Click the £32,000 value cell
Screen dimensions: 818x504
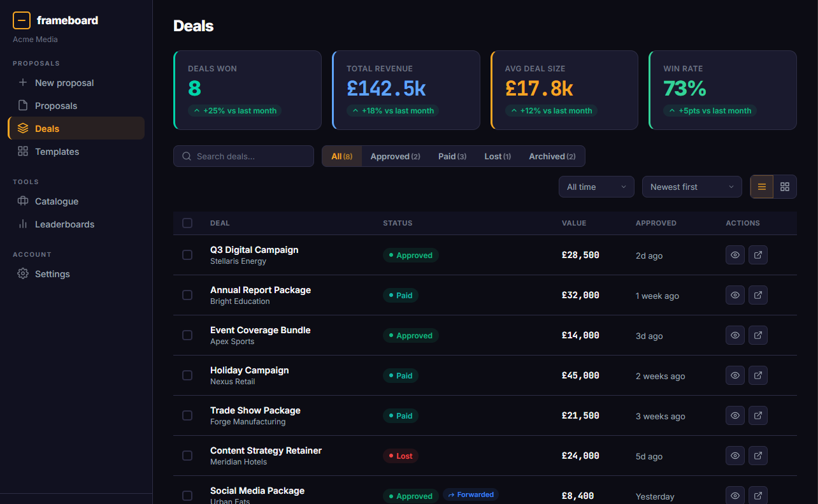click(580, 295)
